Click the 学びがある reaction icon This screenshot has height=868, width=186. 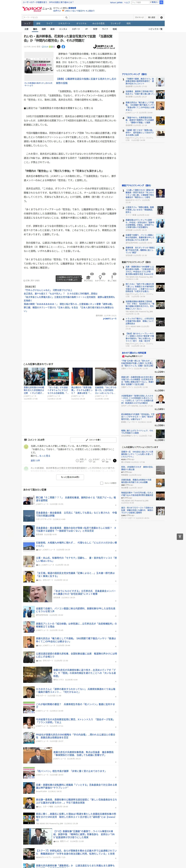[89, 278]
